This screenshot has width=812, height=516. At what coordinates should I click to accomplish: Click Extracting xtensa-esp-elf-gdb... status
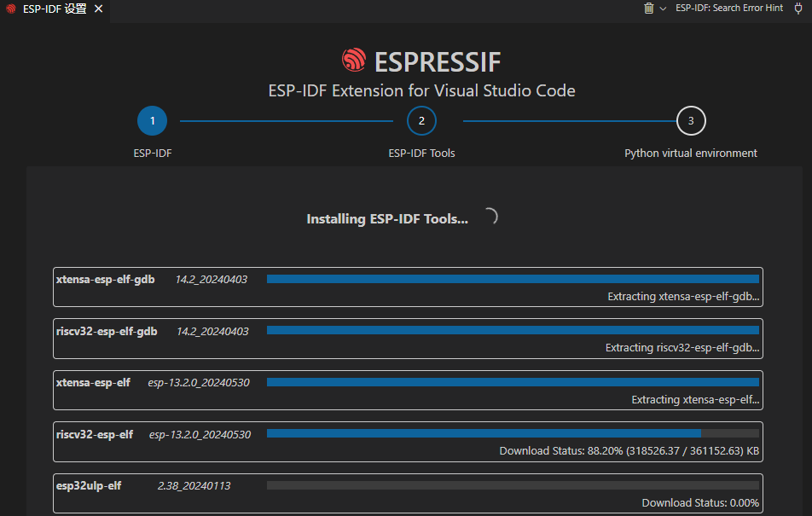(x=683, y=296)
